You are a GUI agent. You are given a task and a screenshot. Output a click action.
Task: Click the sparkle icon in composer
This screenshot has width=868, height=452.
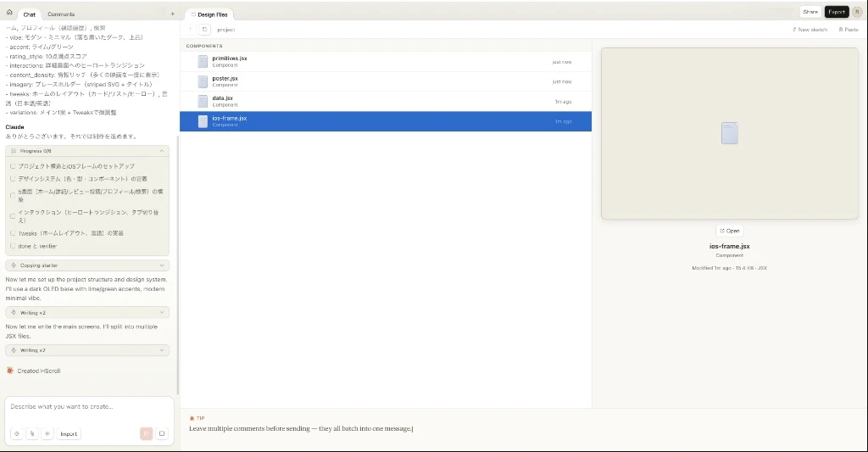[47, 433]
